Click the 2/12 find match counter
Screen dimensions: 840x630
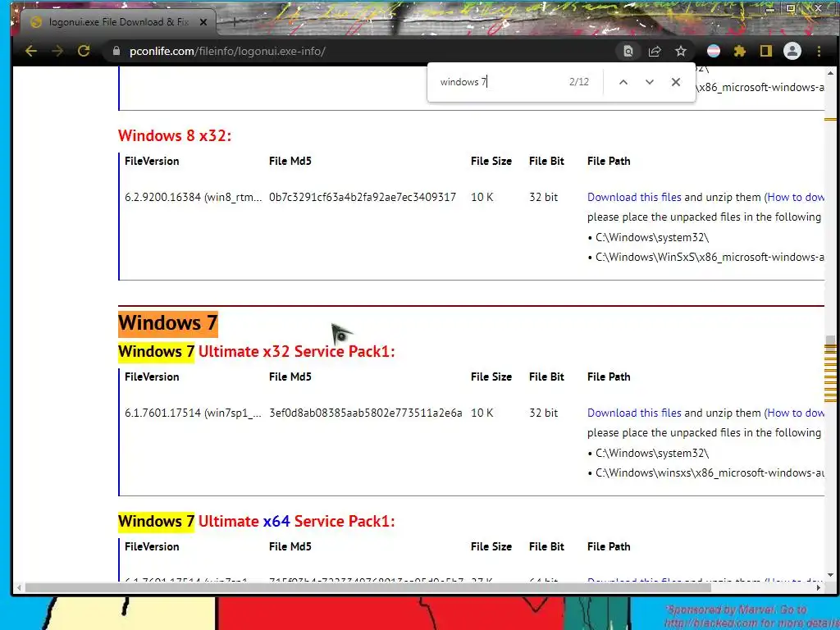point(579,82)
